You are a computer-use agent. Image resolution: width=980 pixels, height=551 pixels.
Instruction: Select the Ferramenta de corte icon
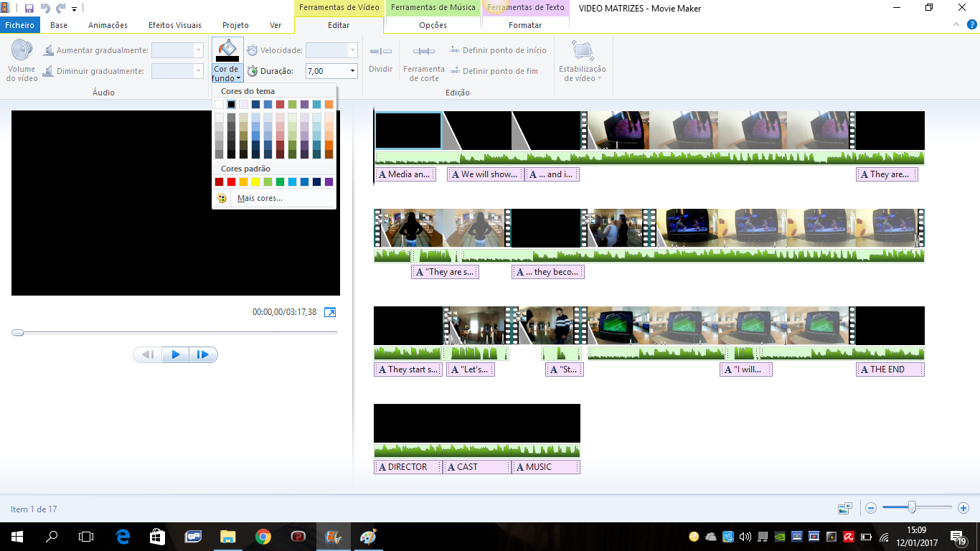point(424,52)
